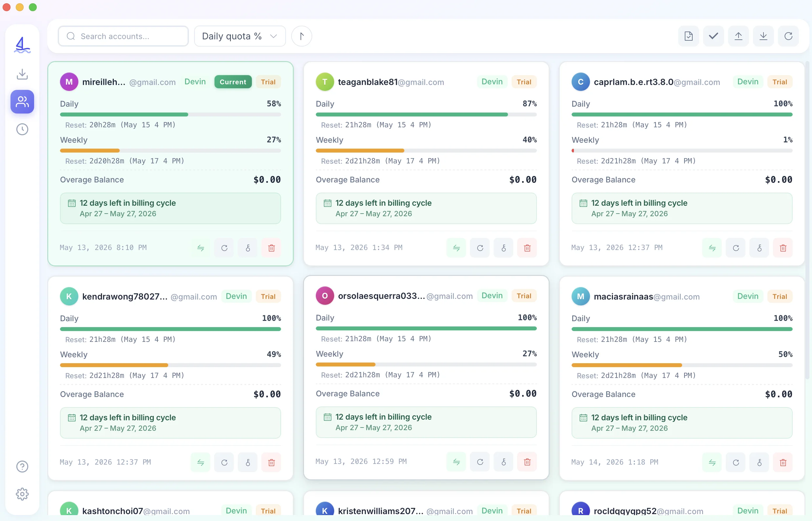
Task: Open the help question mark icon
Action: 22,467
